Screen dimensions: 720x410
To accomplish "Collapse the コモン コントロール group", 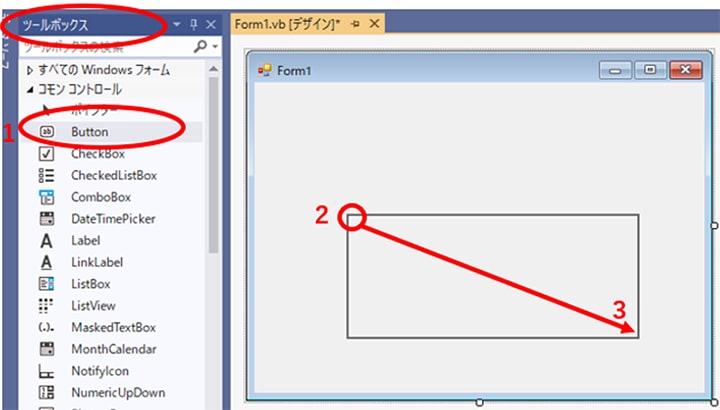I will coord(30,90).
